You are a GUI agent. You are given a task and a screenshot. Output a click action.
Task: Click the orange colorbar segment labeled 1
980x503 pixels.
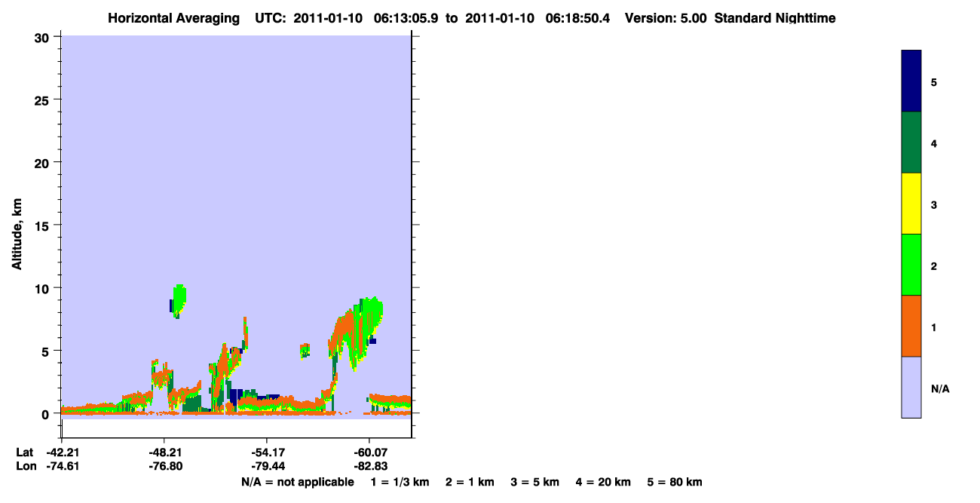click(911, 326)
